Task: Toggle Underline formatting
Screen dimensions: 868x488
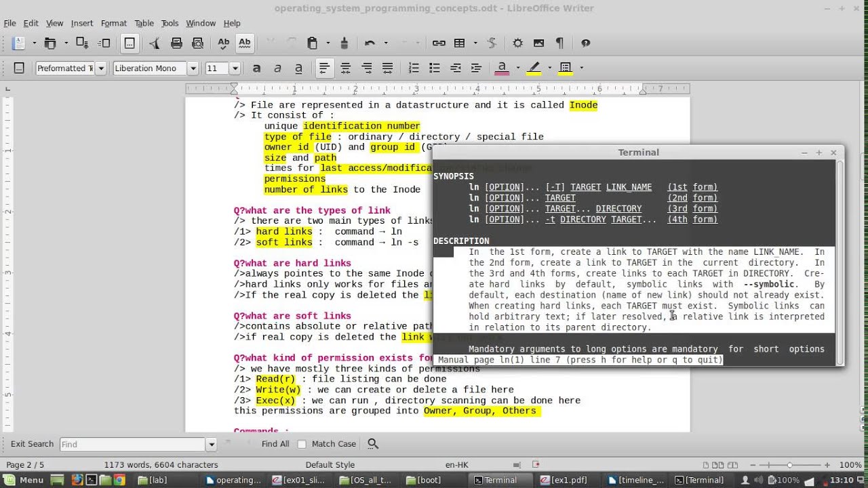Action: point(298,68)
